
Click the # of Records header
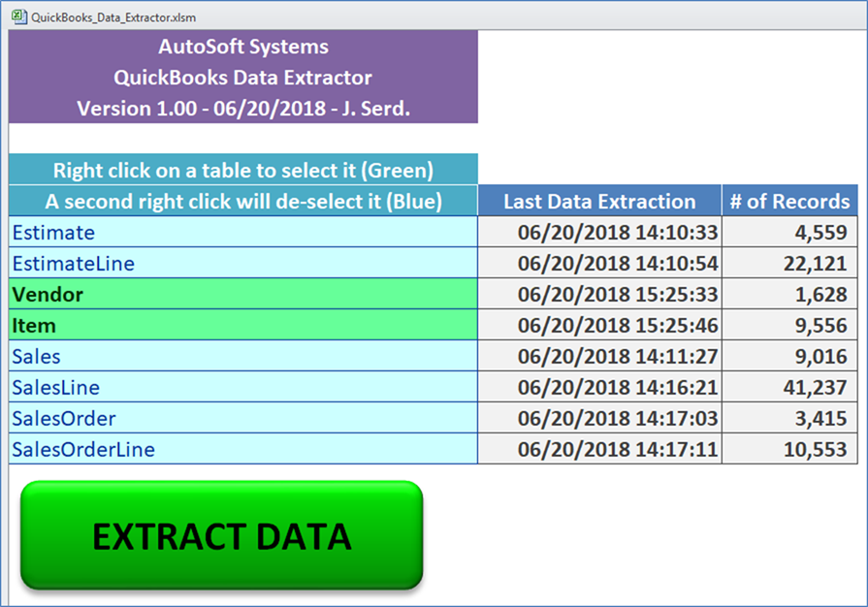[790, 201]
